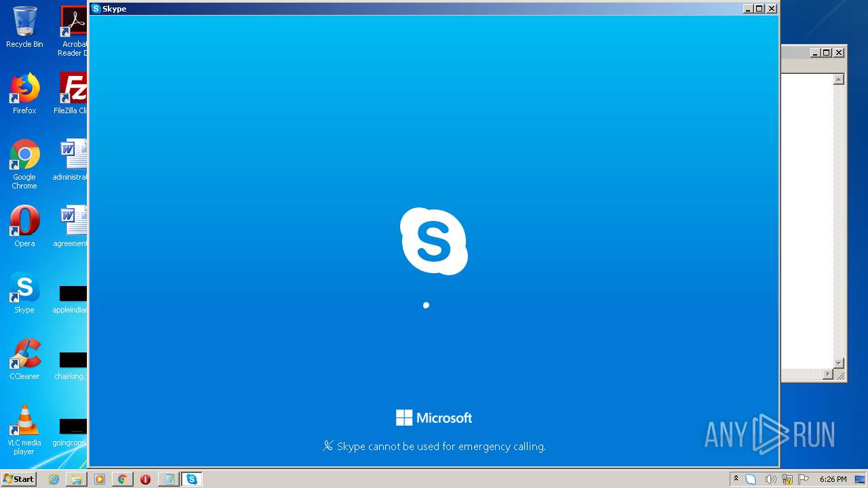
Task: Select the Skype desktop shortcut
Action: pyautogui.click(x=24, y=293)
